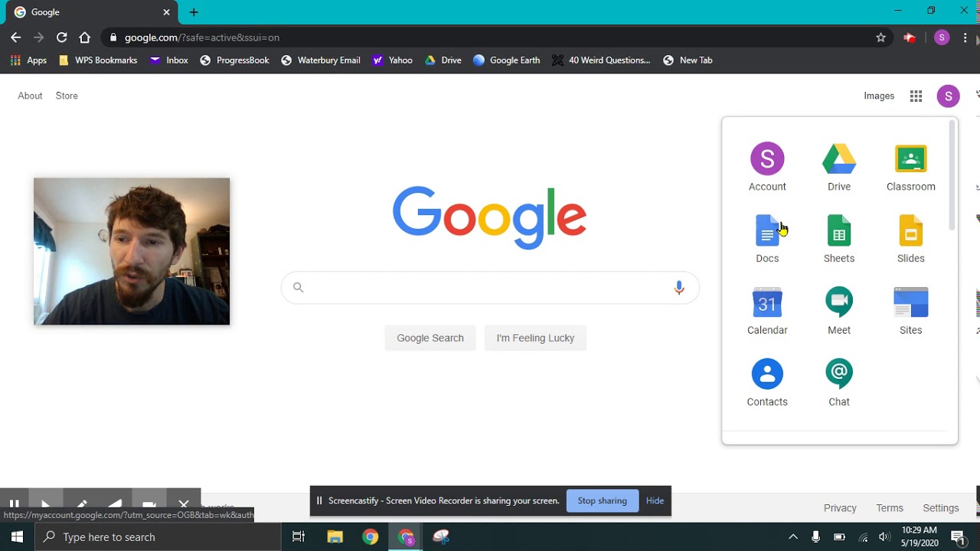This screenshot has height=551, width=980.
Task: Open the Windows notification center
Action: click(x=958, y=536)
